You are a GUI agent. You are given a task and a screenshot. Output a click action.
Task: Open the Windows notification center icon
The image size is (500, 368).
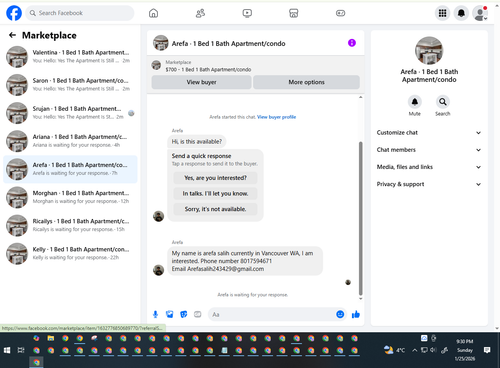(487, 350)
